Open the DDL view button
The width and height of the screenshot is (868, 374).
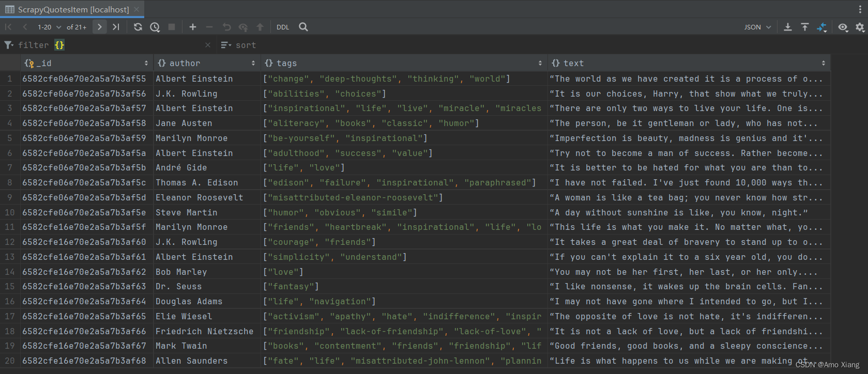(x=283, y=27)
